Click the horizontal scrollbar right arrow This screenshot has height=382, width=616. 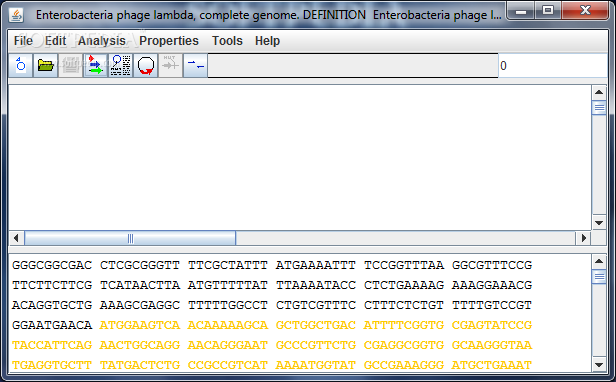point(583,238)
